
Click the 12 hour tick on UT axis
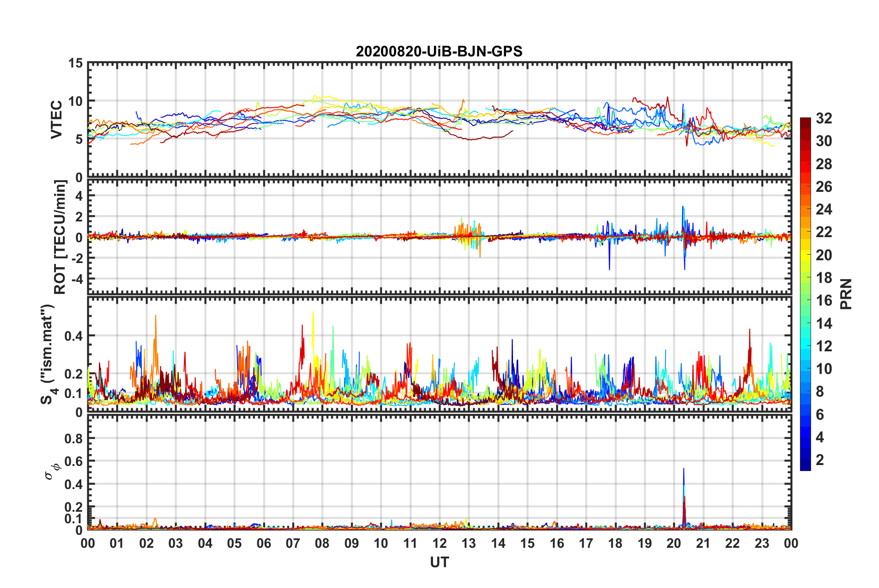(x=439, y=543)
